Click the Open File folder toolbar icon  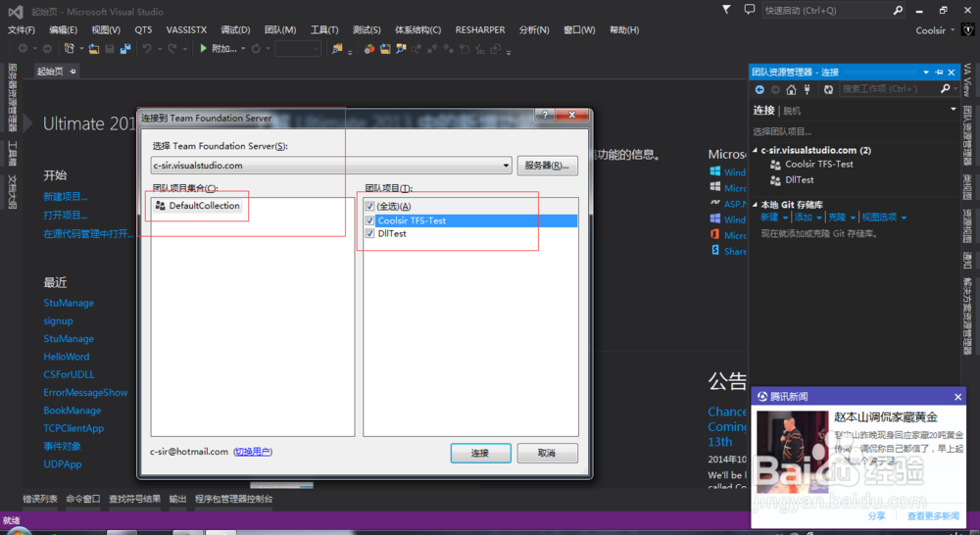94,48
